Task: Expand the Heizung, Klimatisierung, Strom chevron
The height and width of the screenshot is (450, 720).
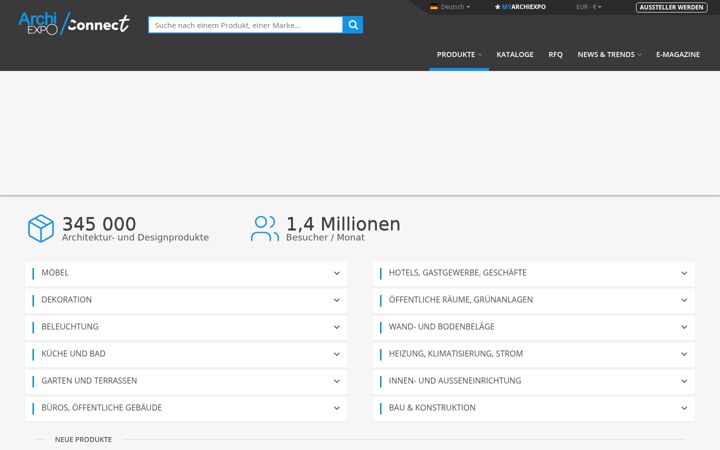Action: [x=684, y=354]
